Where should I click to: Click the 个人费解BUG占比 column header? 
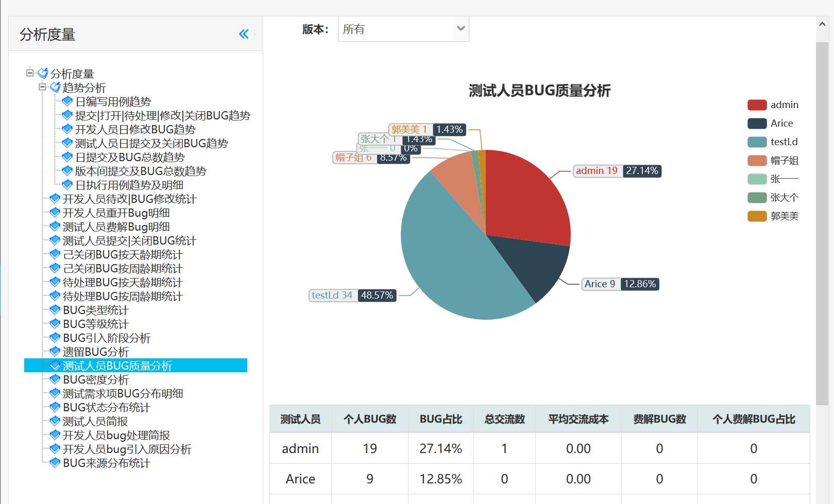tap(754, 419)
